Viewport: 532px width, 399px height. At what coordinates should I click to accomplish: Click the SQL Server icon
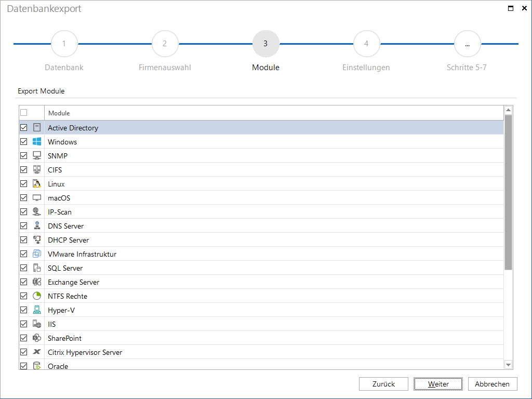point(37,268)
